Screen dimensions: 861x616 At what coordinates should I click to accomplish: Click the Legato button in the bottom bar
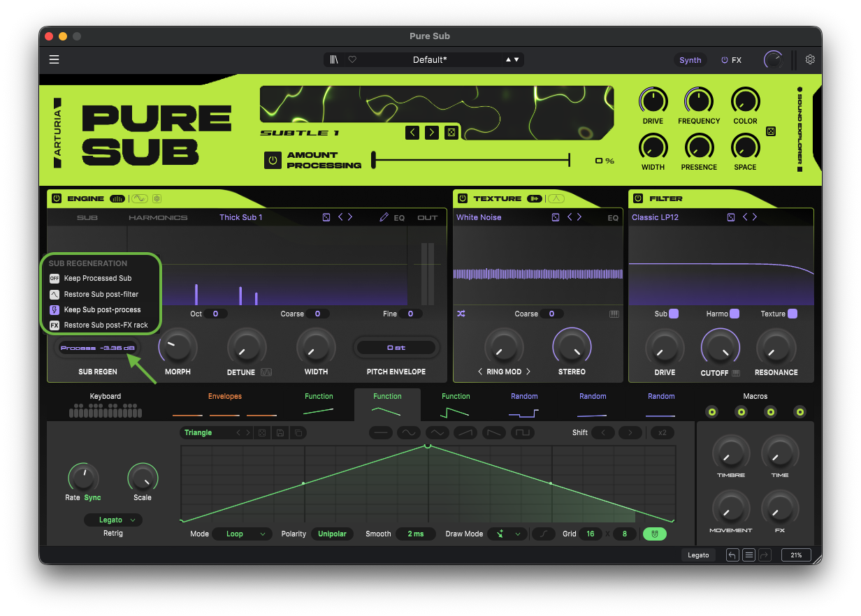pyautogui.click(x=698, y=555)
